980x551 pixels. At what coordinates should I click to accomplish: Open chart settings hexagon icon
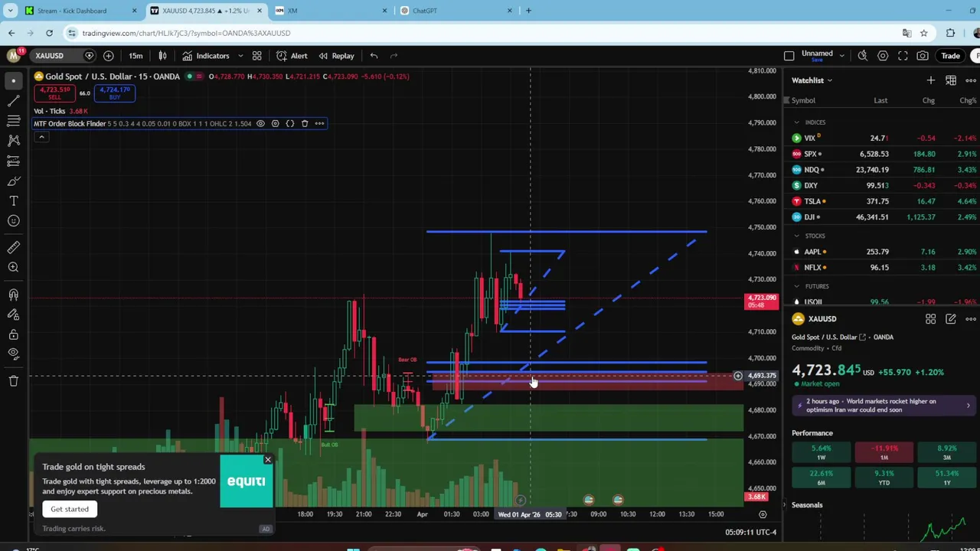click(883, 55)
